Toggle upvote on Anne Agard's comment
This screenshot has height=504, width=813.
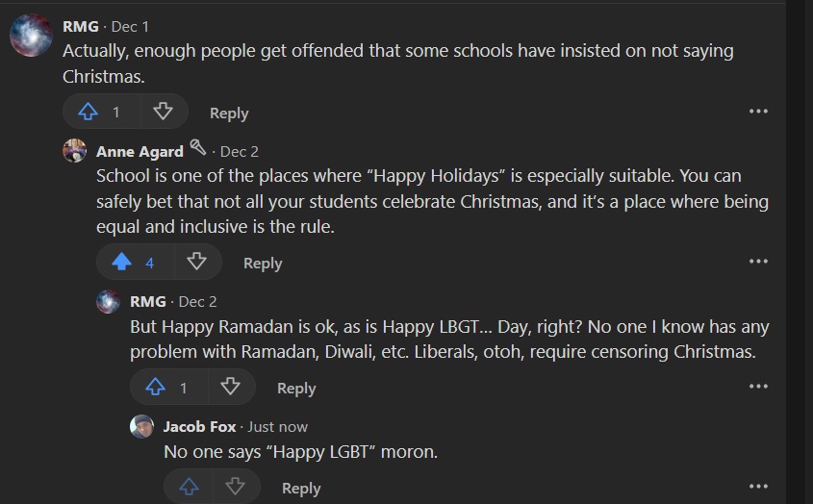(122, 263)
